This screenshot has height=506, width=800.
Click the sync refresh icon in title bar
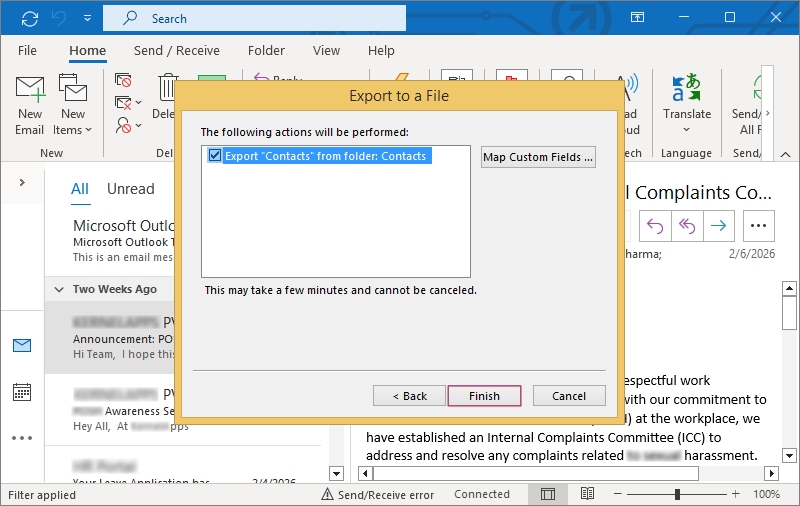click(x=30, y=18)
